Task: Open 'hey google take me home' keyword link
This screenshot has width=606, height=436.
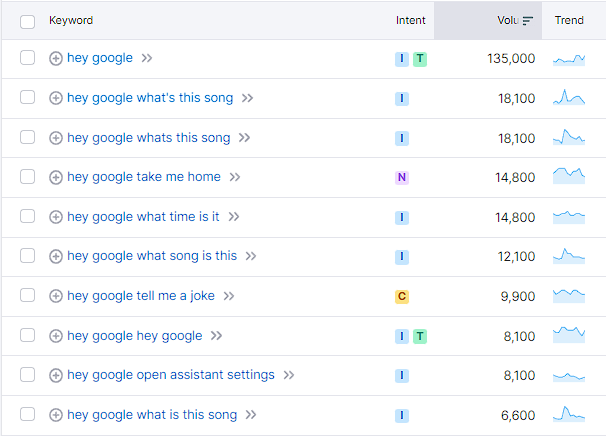Action: [x=144, y=177]
